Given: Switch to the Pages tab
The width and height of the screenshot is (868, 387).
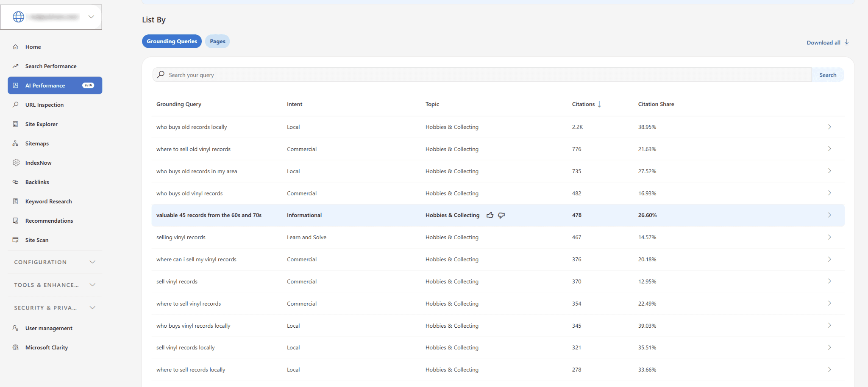Looking at the screenshot, I should pos(217,41).
